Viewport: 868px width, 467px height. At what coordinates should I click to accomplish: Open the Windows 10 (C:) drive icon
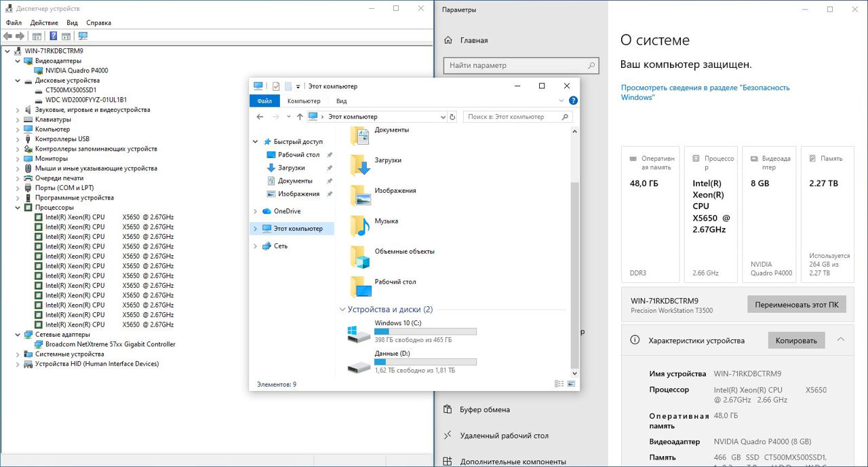[359, 333]
